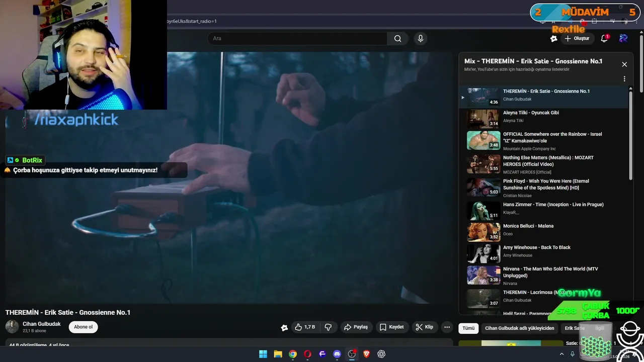Open Brave browser from the taskbar

(x=367, y=354)
